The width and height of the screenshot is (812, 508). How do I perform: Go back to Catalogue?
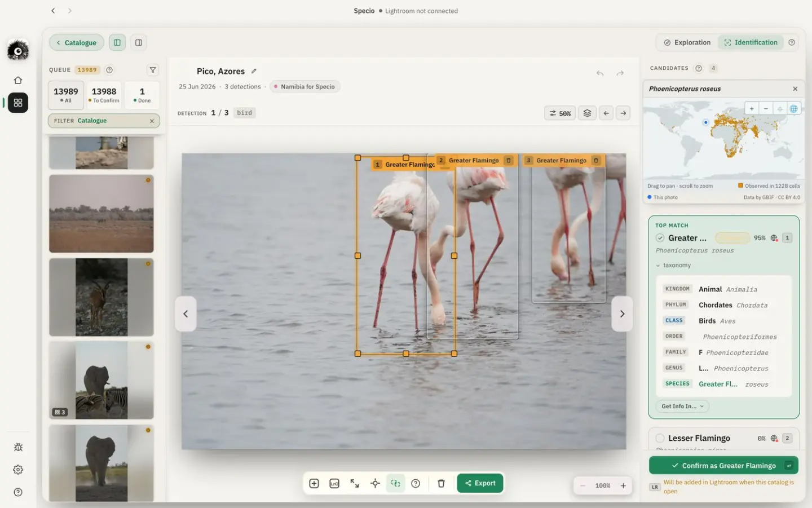76,42
